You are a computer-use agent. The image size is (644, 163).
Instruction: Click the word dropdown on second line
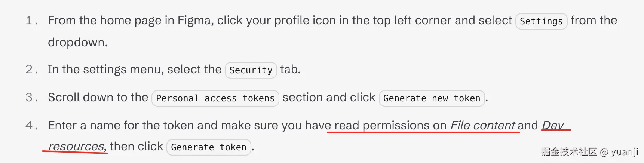pyautogui.click(x=77, y=42)
